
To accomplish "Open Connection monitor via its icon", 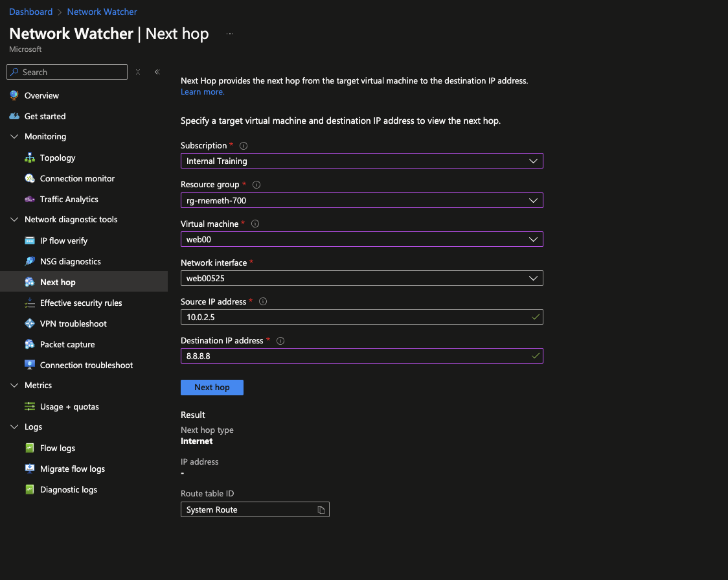I will pos(30,179).
